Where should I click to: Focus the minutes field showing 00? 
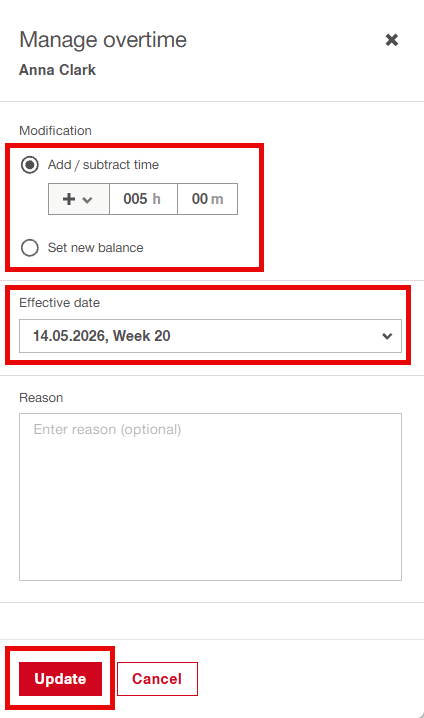pyautogui.click(x=207, y=199)
